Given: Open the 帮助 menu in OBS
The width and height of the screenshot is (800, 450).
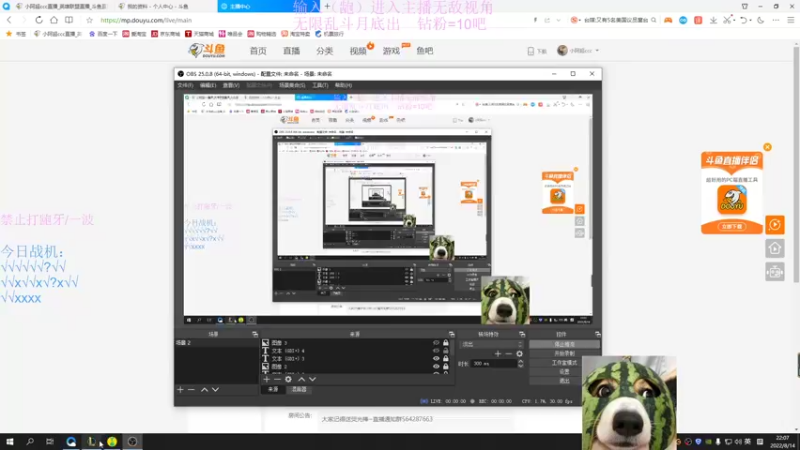Looking at the screenshot, I should coord(343,85).
